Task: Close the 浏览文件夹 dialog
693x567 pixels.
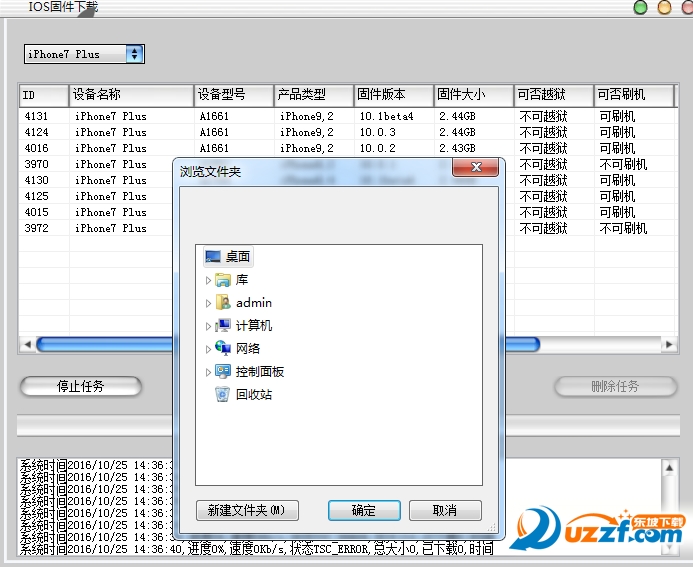Action: coord(476,167)
